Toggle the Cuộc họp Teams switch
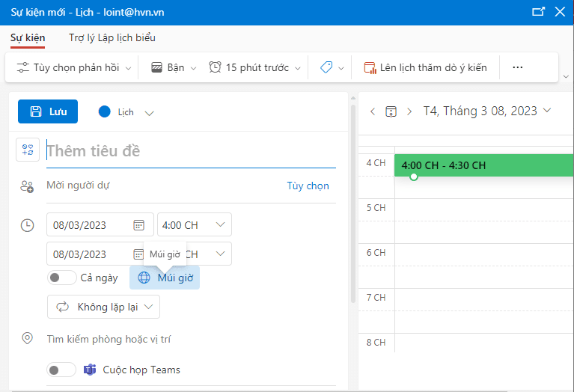This screenshot has width=574, height=392. (61, 370)
